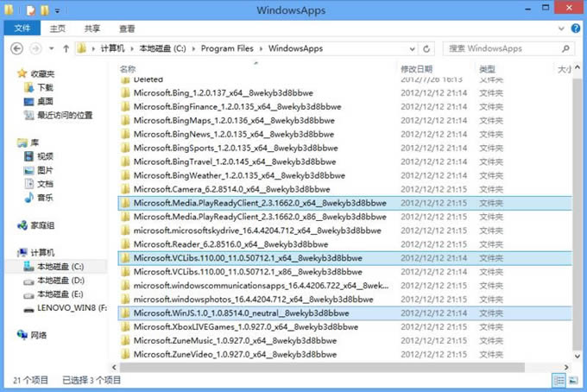Expand the ribbon with chevron

coord(561,28)
